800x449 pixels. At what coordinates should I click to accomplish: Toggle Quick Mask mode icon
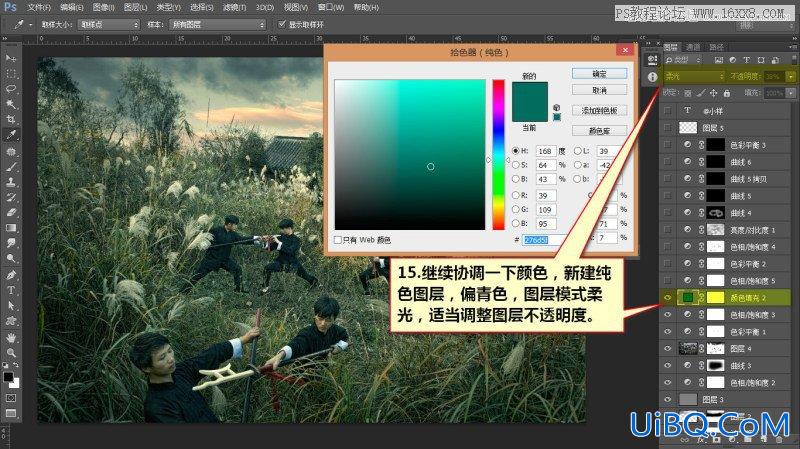point(11,397)
